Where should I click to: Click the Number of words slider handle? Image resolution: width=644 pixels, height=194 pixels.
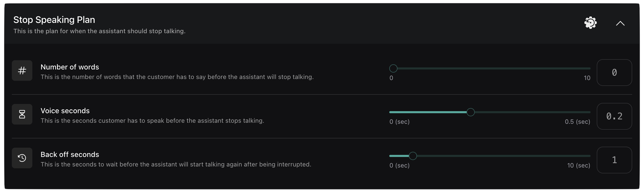pos(393,68)
